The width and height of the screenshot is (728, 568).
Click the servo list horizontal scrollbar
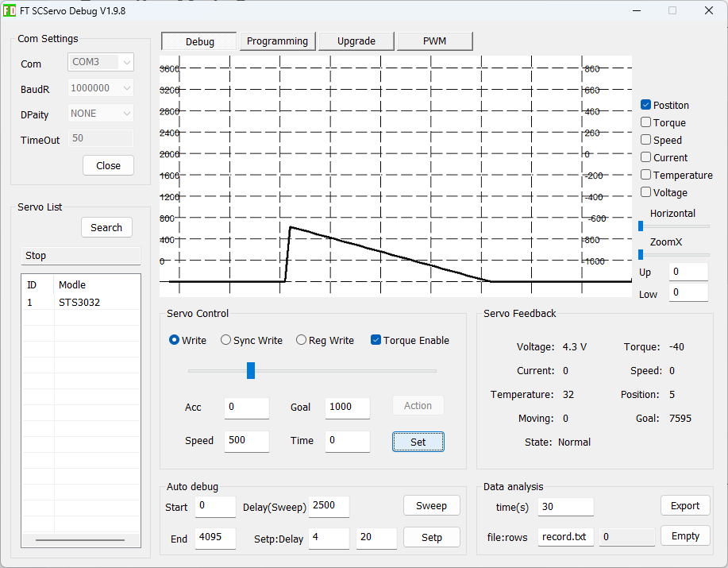[80, 540]
